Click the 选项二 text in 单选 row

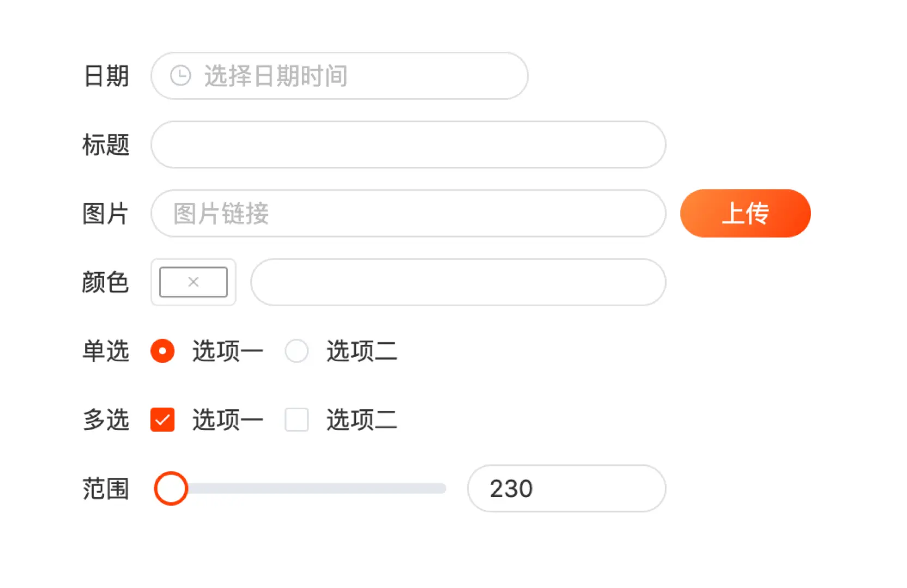point(361,351)
